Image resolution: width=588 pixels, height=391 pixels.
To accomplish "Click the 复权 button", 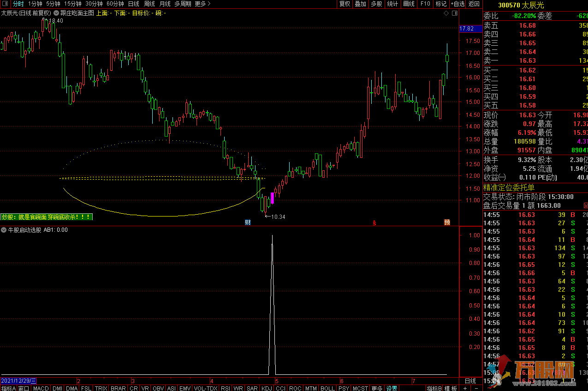I will [x=344, y=4].
